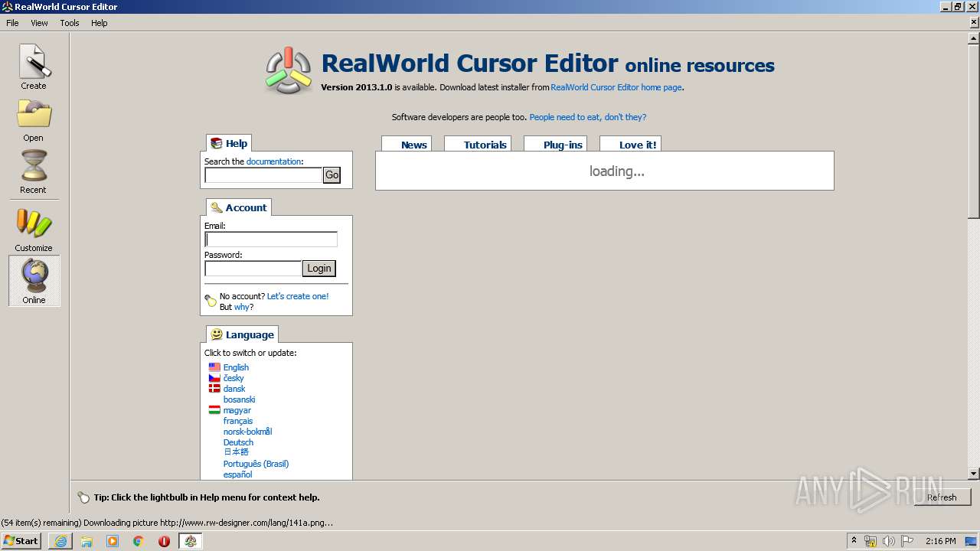
Task: Open Chrome from taskbar
Action: click(x=139, y=541)
